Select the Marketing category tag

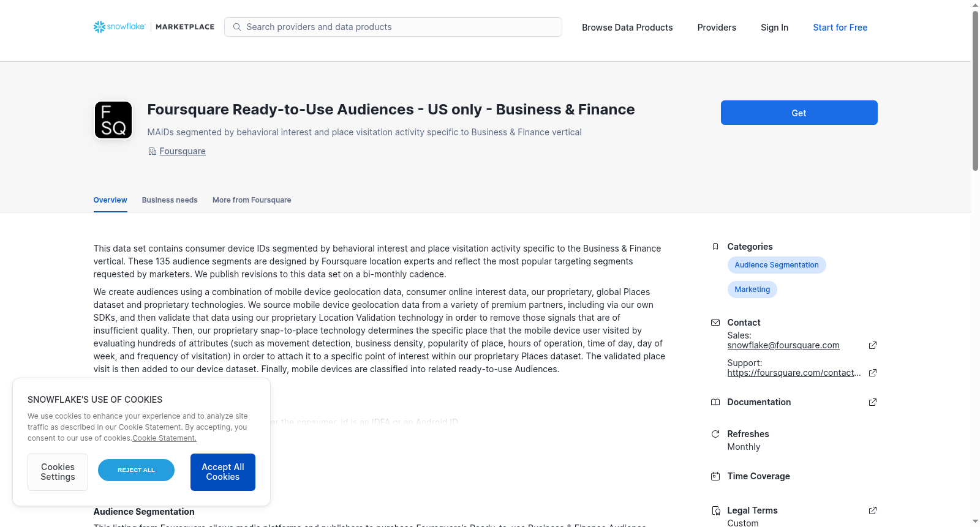point(752,290)
